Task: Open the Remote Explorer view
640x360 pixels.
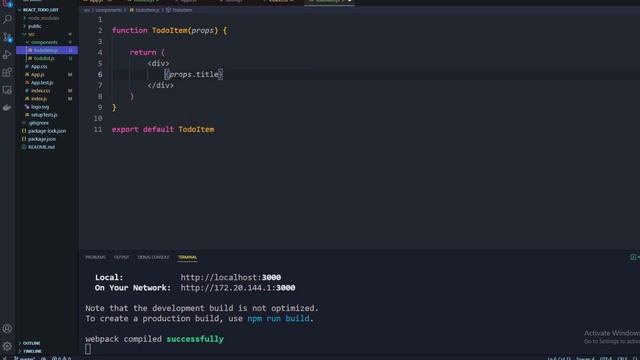Action: (7, 90)
